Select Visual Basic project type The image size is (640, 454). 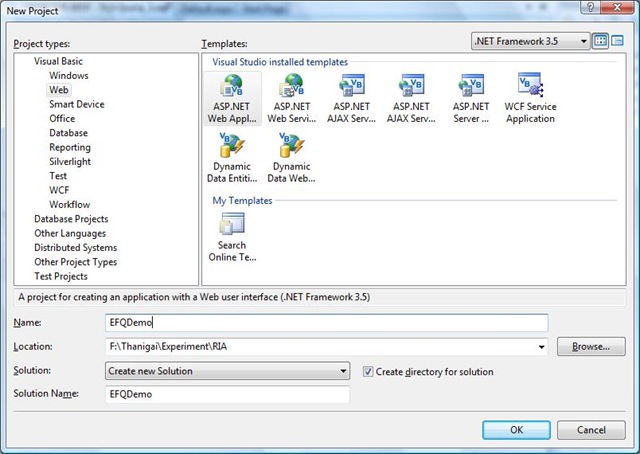58,61
